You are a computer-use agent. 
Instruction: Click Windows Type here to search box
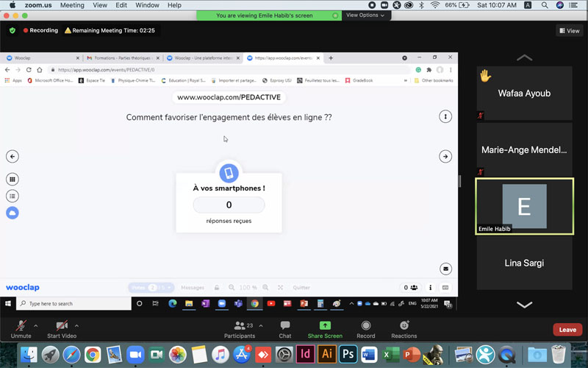click(x=74, y=303)
